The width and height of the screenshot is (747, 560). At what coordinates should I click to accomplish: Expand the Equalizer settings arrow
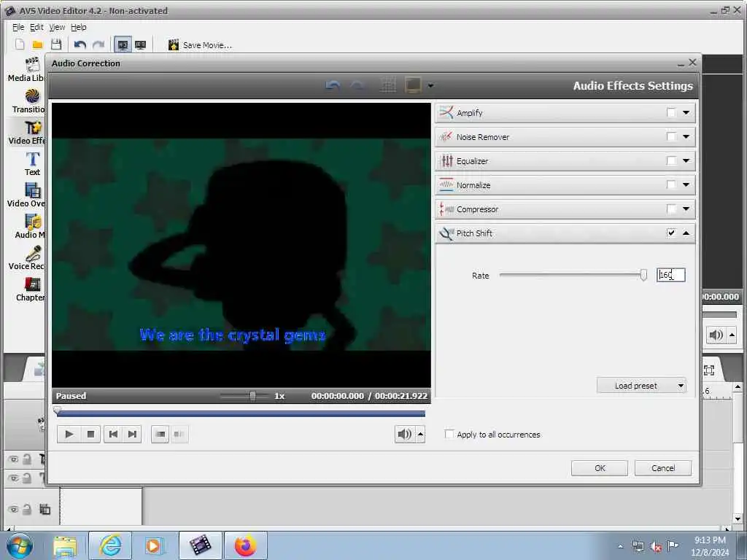[686, 161]
